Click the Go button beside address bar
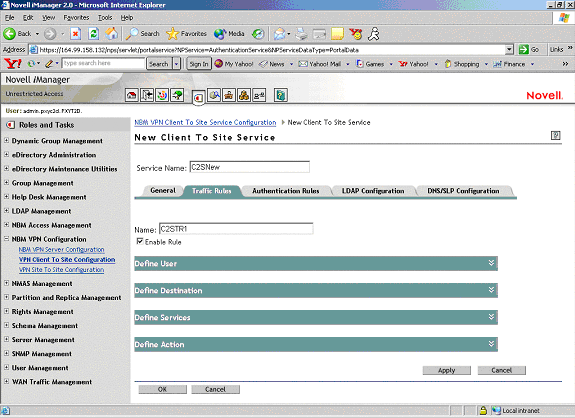The image size is (575, 418). tap(530, 49)
